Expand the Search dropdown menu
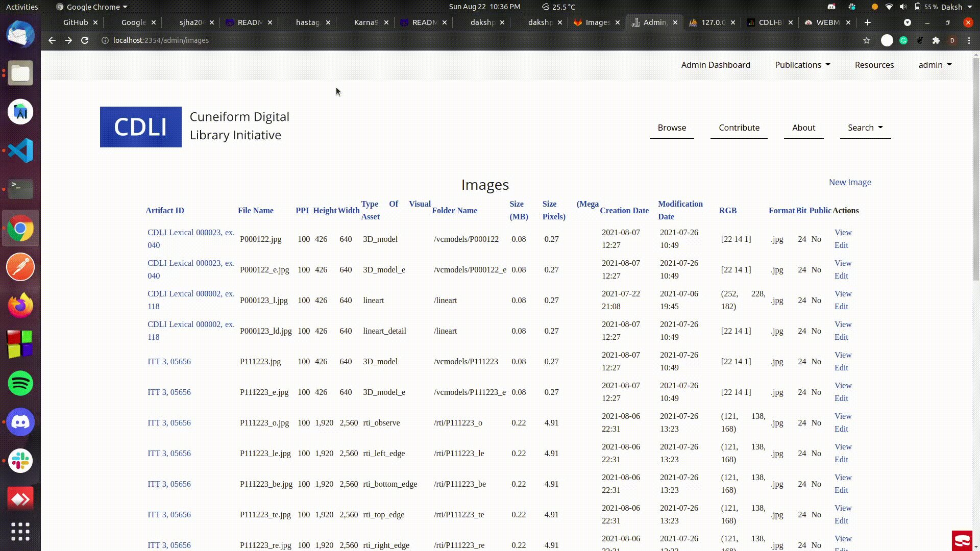The image size is (980, 551). tap(865, 128)
